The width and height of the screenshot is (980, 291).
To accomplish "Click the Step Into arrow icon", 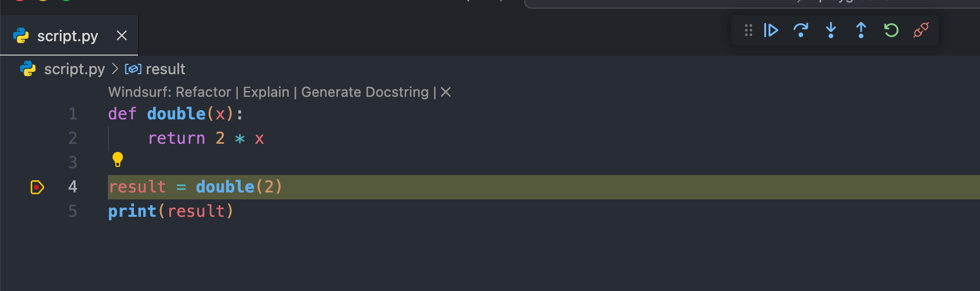I will tap(831, 30).
